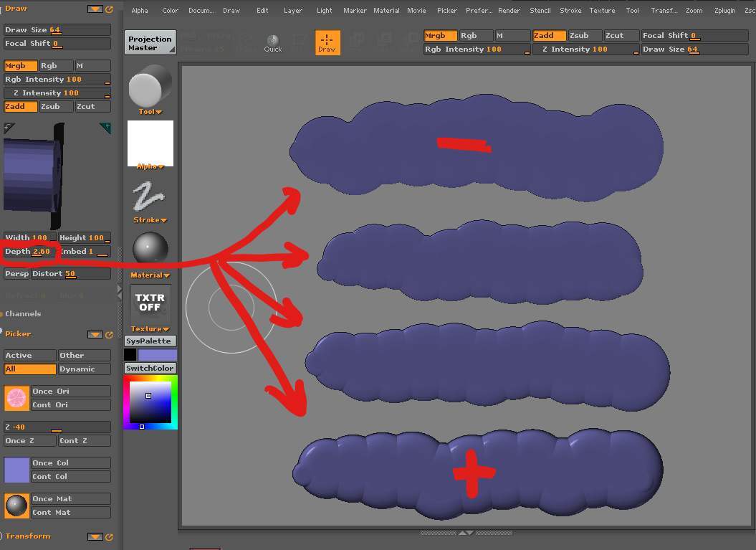Click the Quick render sphere icon

coord(273,43)
